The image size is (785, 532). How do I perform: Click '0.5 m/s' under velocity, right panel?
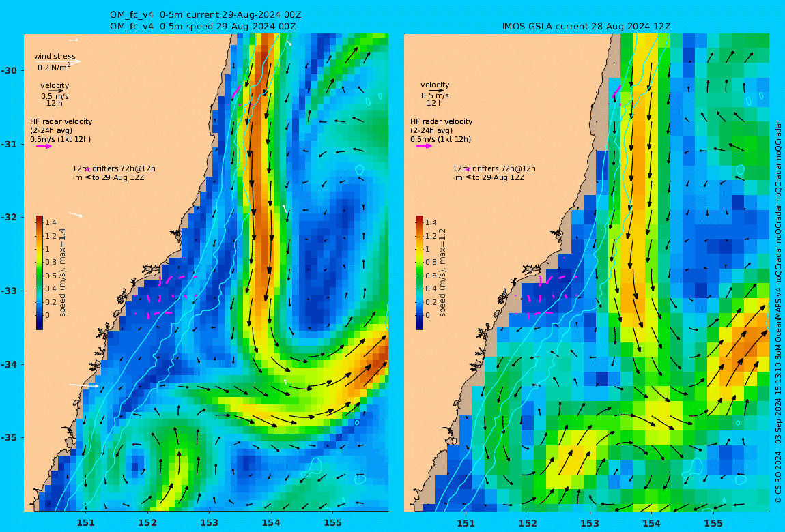coord(435,96)
